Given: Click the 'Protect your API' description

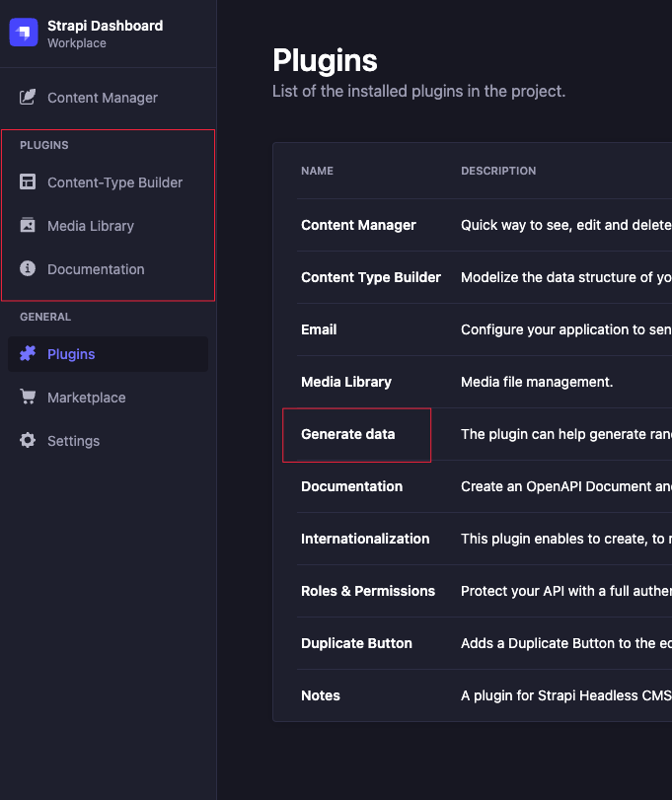Looking at the screenshot, I should click(x=566, y=591).
